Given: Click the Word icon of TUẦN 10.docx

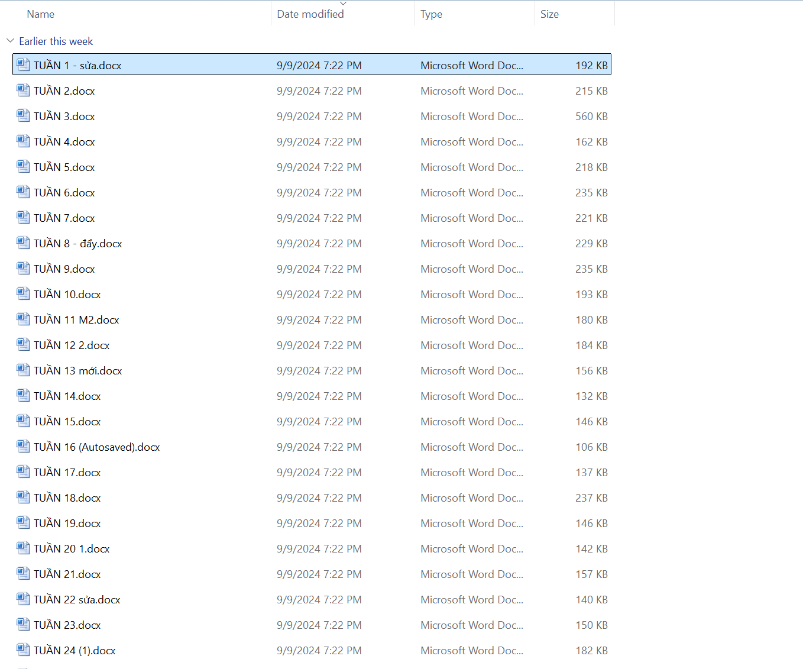Looking at the screenshot, I should coord(23,293).
